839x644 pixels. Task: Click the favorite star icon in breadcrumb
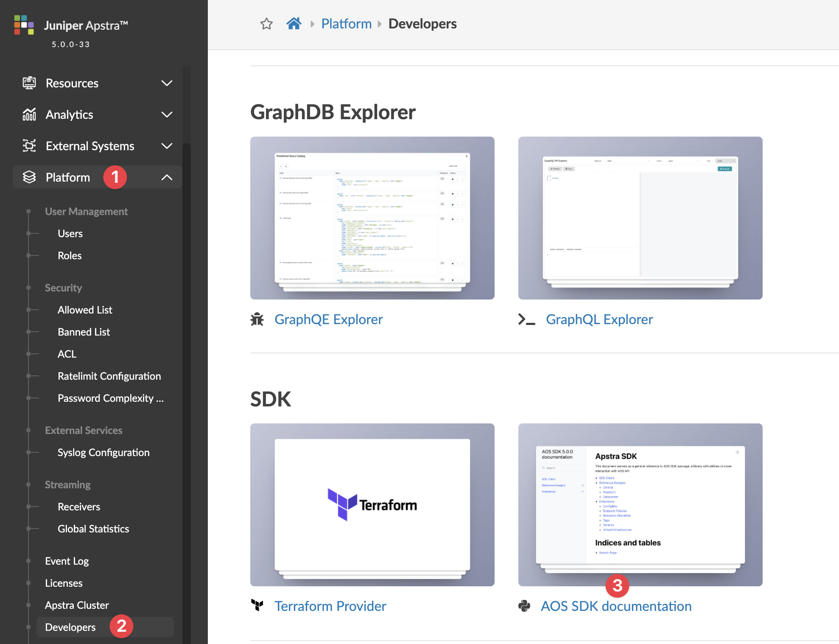(266, 24)
